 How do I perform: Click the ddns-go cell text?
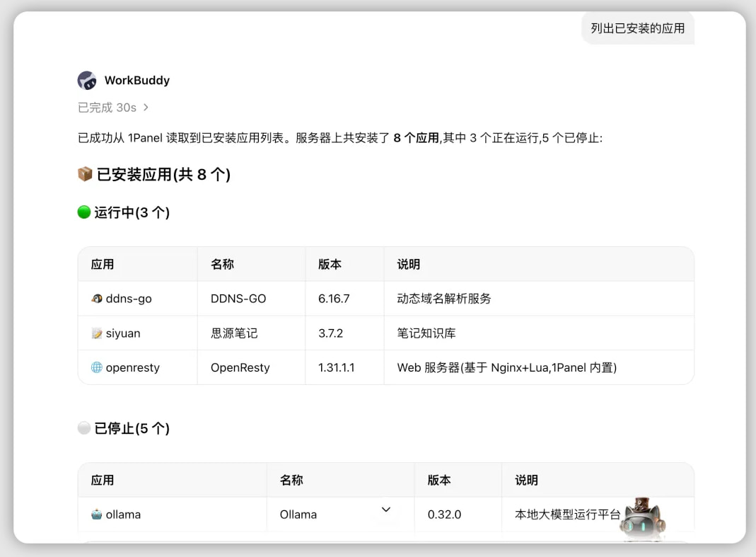tap(129, 299)
